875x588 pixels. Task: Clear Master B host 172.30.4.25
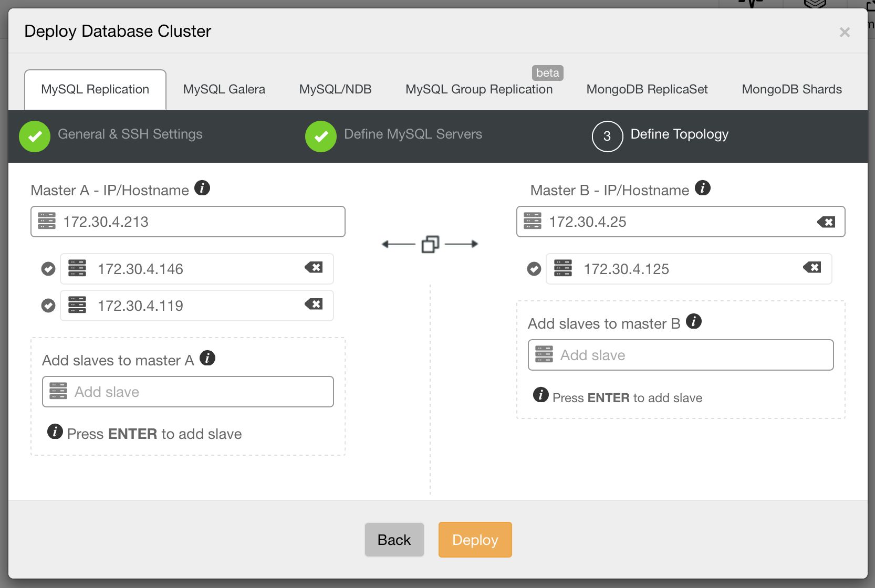pos(826,222)
